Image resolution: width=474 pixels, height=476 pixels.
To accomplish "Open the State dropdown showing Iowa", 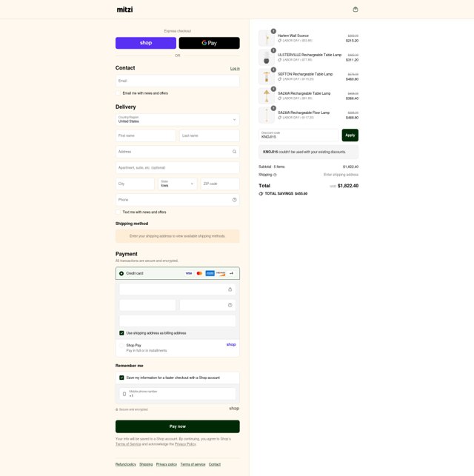I will coord(177,184).
